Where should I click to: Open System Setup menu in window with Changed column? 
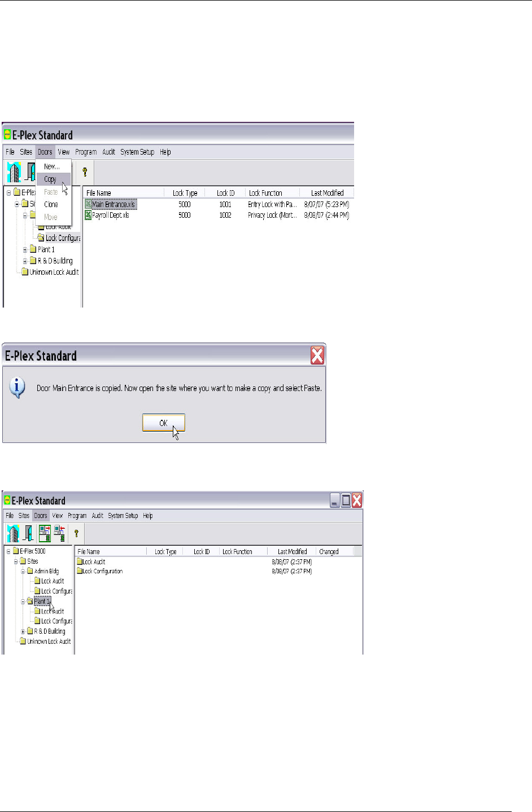123,515
